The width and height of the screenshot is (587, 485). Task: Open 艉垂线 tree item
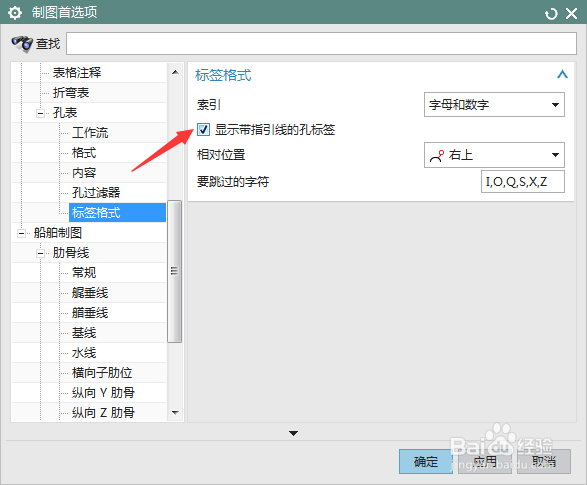pos(90,293)
